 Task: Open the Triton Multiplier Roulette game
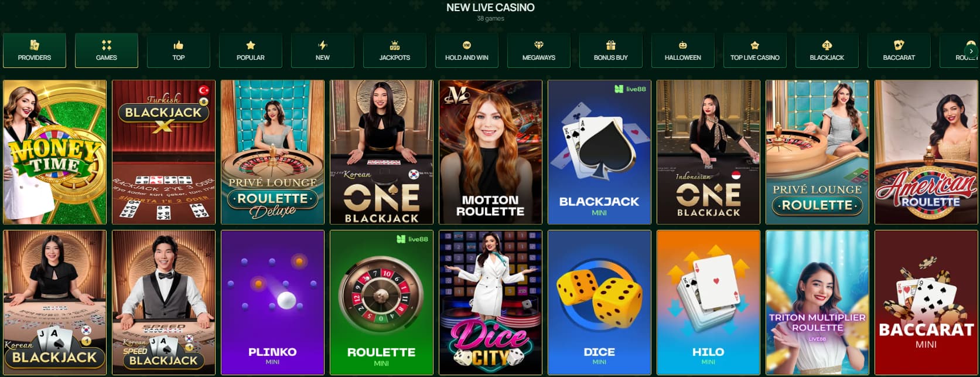click(x=818, y=303)
